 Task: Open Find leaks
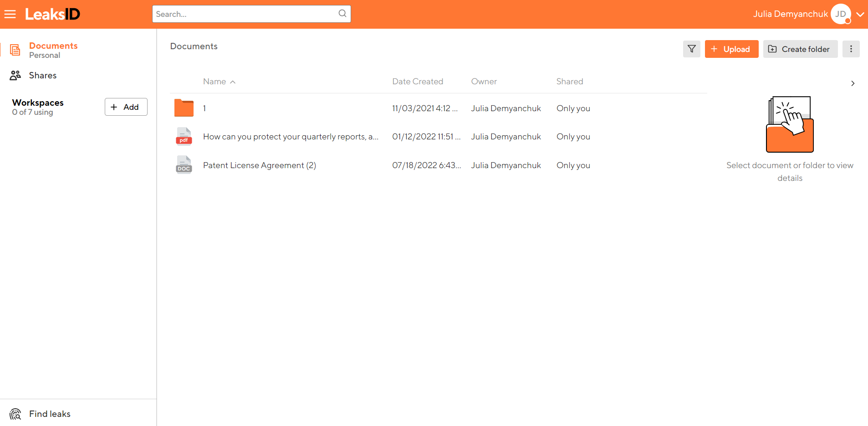[50, 414]
